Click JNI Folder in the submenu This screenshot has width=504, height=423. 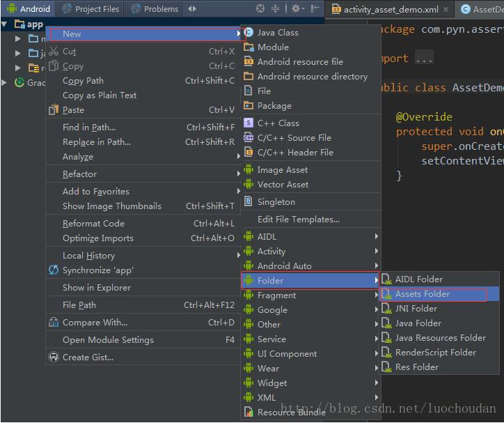tap(416, 308)
